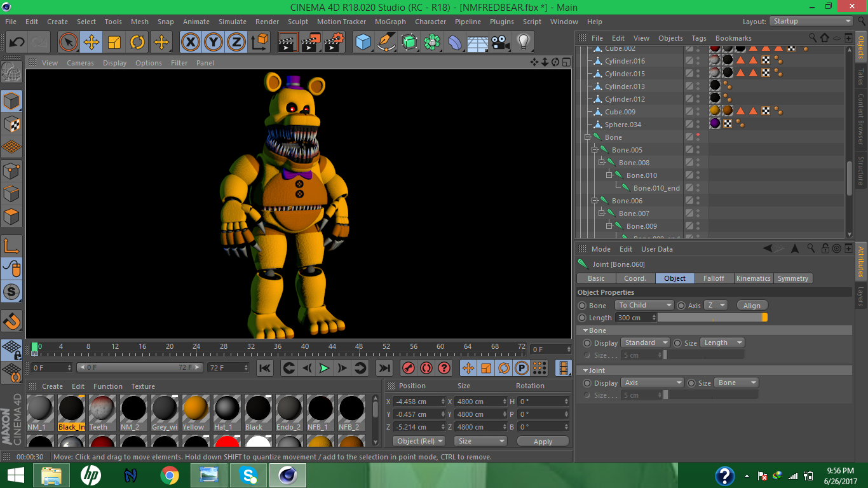Adjust the Length 300 cm slider
868x488 pixels.
pyautogui.click(x=712, y=317)
